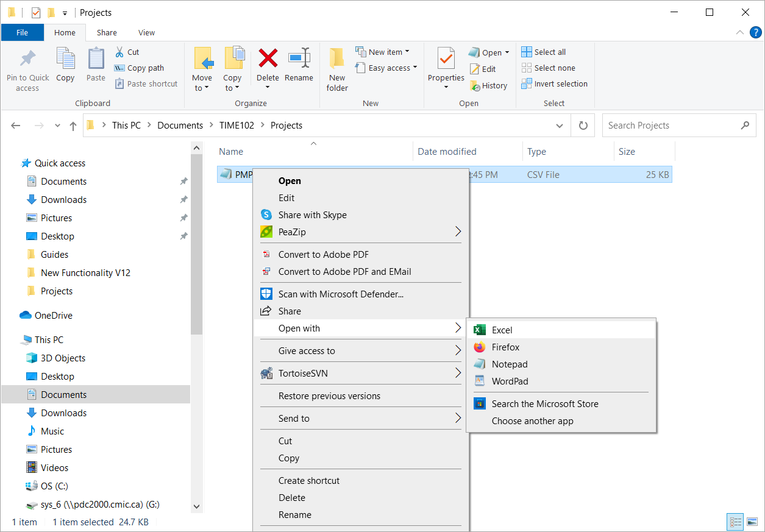
Task: Open Properties from the ribbon
Action: tap(446, 66)
